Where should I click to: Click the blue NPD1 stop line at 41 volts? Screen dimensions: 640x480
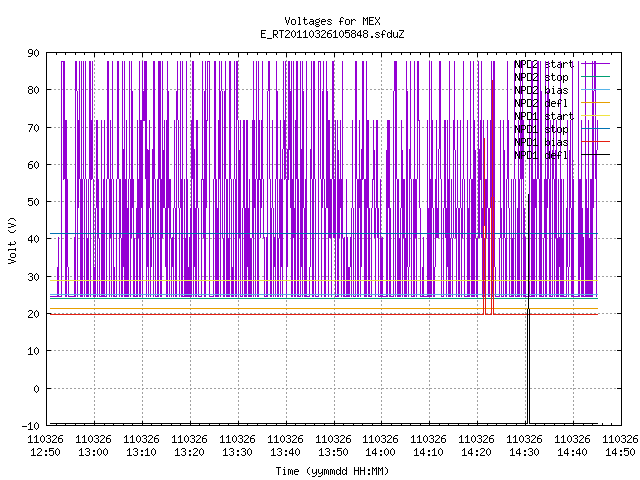[324, 233]
